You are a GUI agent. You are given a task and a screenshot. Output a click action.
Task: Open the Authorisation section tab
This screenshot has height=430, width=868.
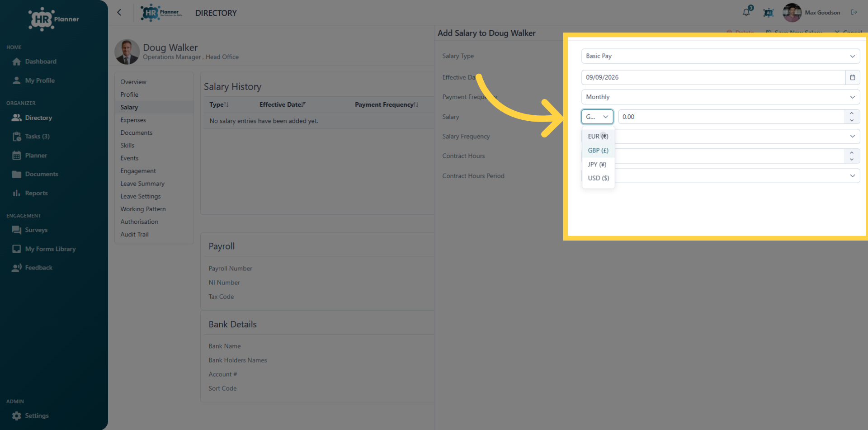(x=139, y=222)
